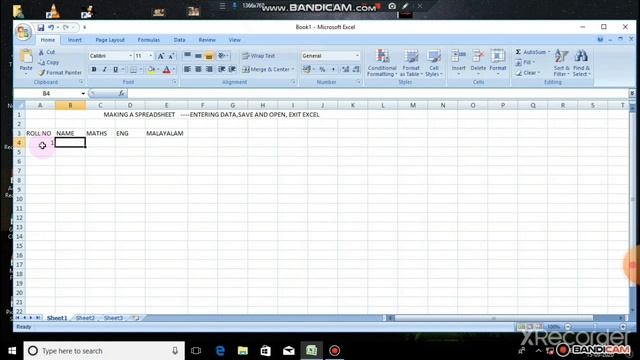This screenshot has width=640, height=360.
Task: Apply Comma Style to cell
Action: click(333, 69)
